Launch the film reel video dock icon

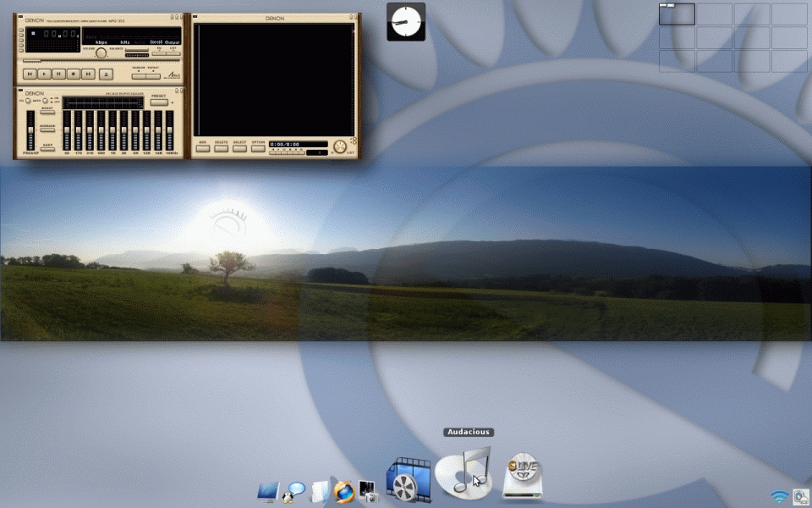(x=409, y=480)
